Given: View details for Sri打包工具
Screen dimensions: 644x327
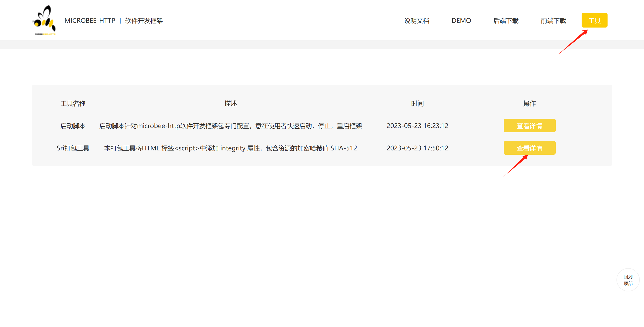Looking at the screenshot, I should click(x=529, y=148).
